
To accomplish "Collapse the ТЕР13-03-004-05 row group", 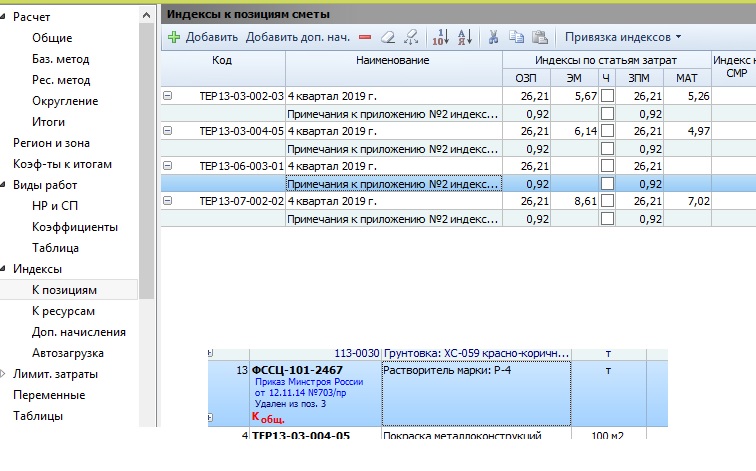I will [167, 131].
